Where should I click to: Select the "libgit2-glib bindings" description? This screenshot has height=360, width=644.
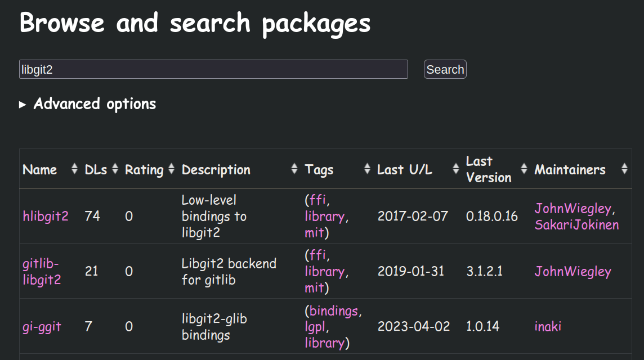coord(214,327)
